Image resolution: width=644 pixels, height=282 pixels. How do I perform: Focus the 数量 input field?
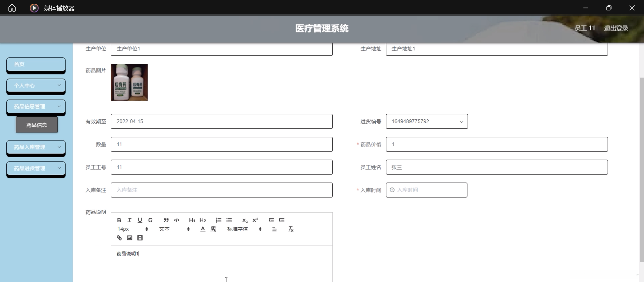222,144
